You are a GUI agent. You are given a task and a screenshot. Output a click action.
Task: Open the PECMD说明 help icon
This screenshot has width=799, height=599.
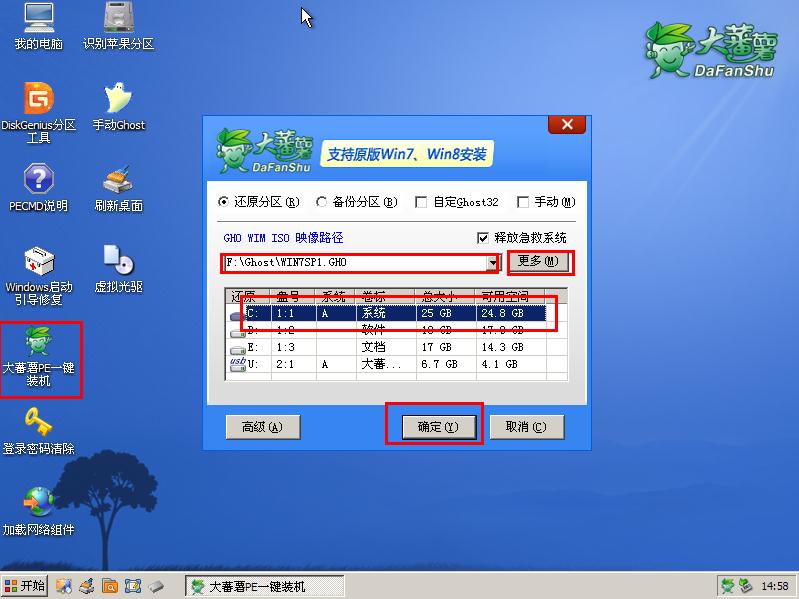coord(38,181)
